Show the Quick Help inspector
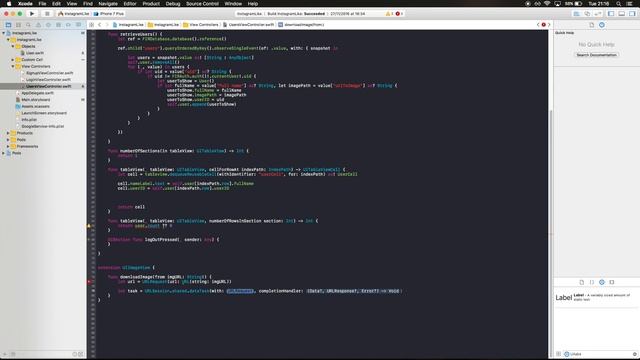 [602, 25]
